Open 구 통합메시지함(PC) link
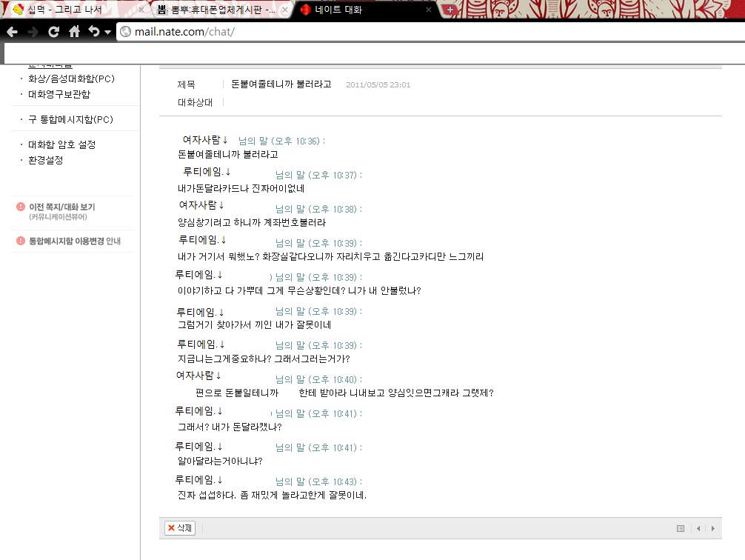Image resolution: width=745 pixels, height=560 pixels. (71, 119)
